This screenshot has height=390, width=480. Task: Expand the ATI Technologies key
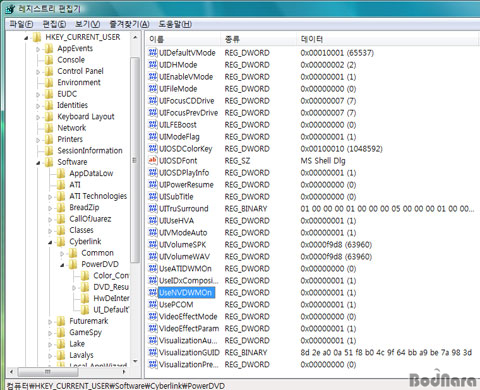point(50,197)
